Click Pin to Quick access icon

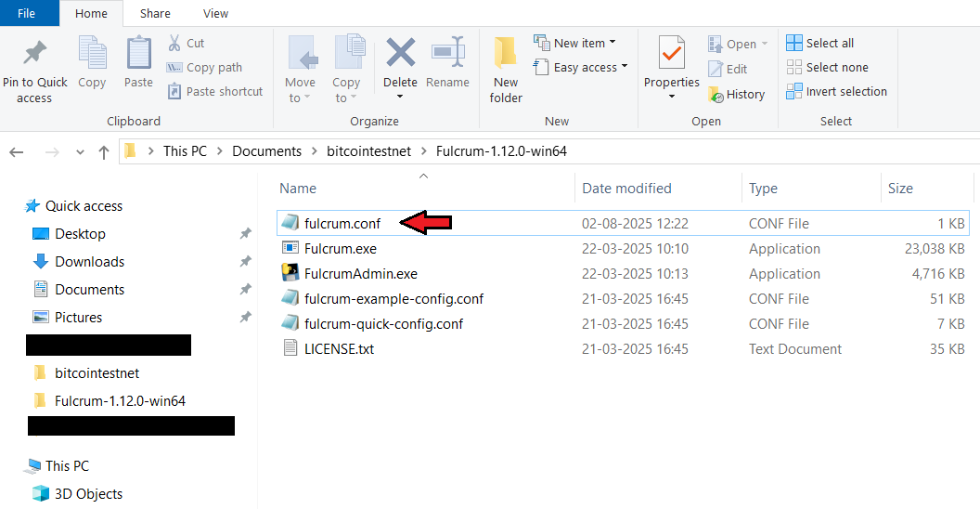click(35, 53)
